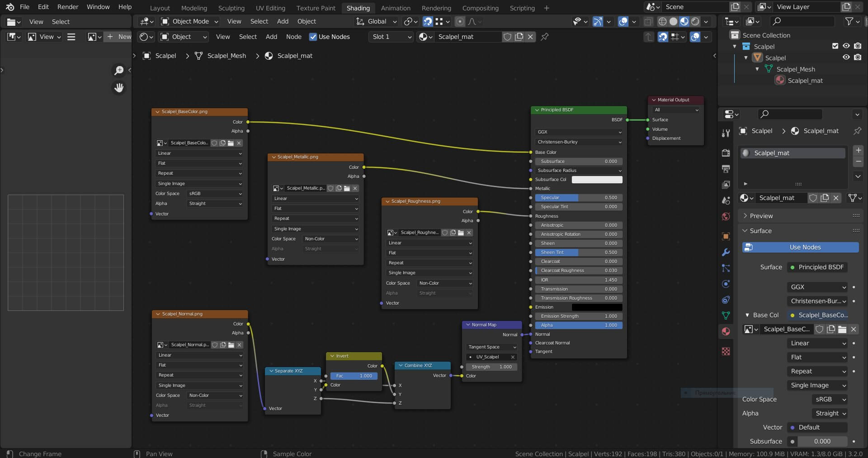This screenshot has height=458, width=868.
Task: Click the outliner filter funnel icon
Action: point(849,21)
